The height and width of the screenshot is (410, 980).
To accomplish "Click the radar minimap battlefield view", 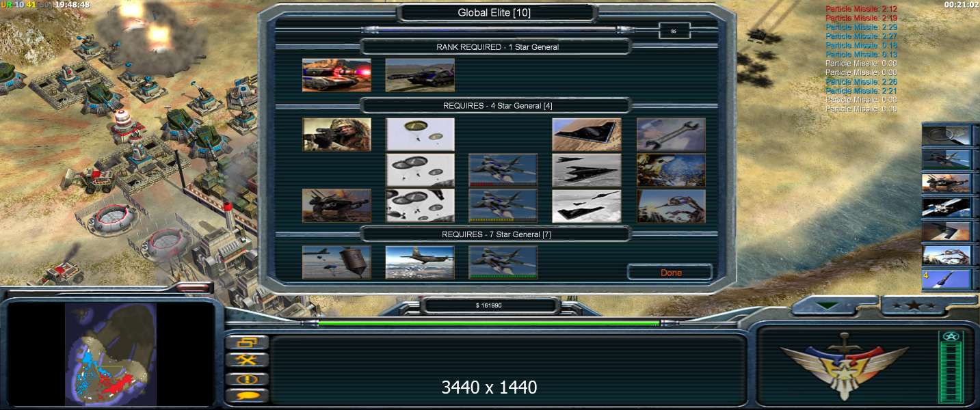I will (111, 354).
